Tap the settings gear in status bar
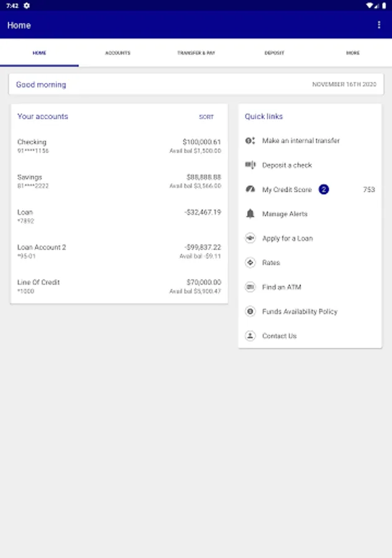 click(x=27, y=5)
